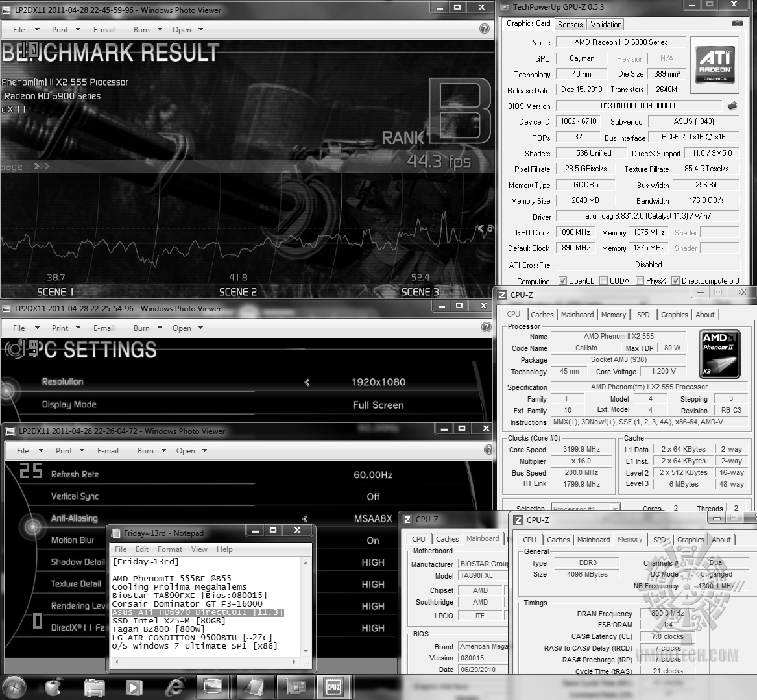Click title icon of CPU-Z processor window

point(503,295)
